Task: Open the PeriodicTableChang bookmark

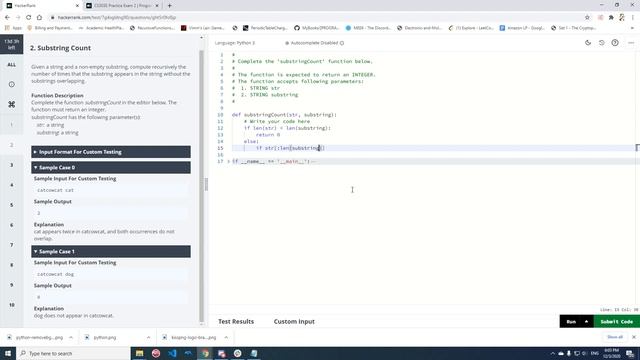Action: click(265, 28)
